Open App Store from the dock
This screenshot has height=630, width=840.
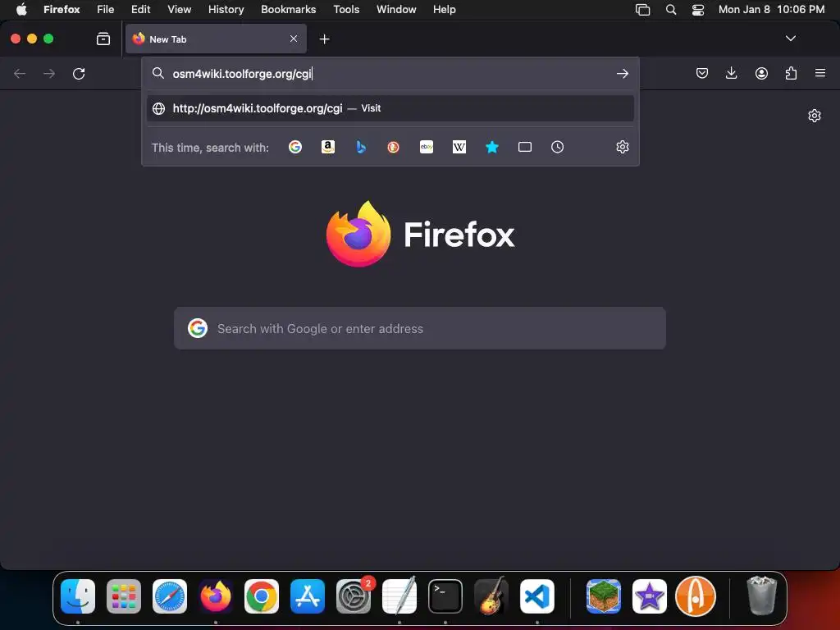click(x=308, y=596)
